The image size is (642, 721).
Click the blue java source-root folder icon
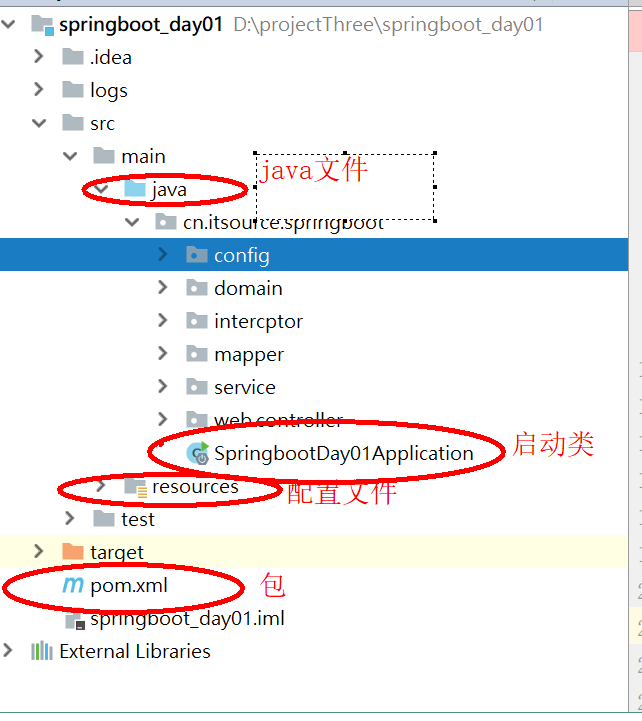coord(135,189)
